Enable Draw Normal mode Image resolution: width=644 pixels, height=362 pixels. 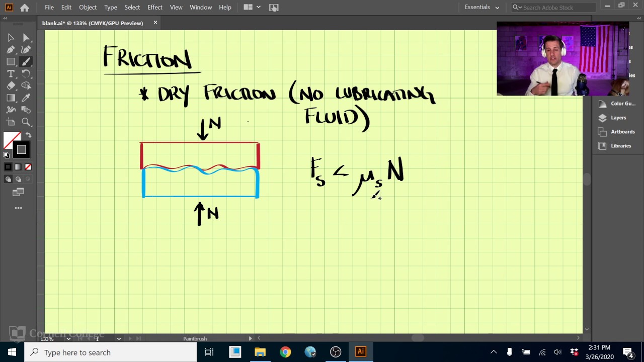click(x=8, y=179)
